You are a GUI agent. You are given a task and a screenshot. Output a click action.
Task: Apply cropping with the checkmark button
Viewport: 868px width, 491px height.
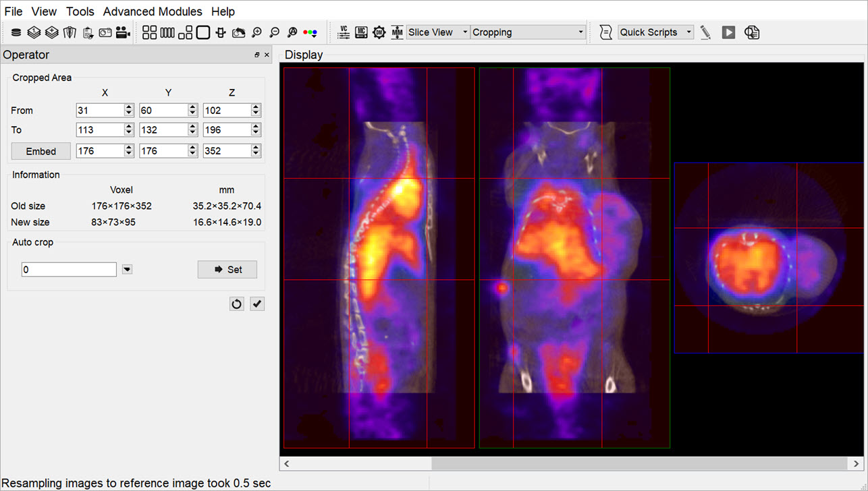[x=257, y=304]
